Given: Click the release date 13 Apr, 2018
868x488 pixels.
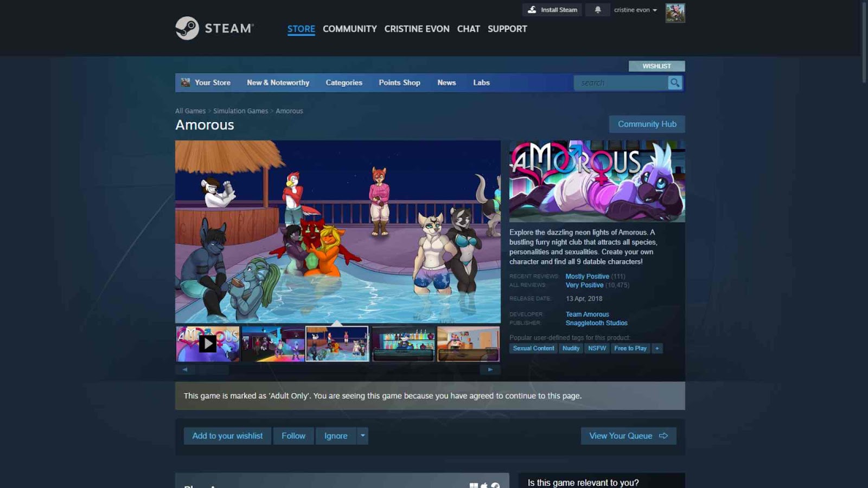Looking at the screenshot, I should [584, 299].
